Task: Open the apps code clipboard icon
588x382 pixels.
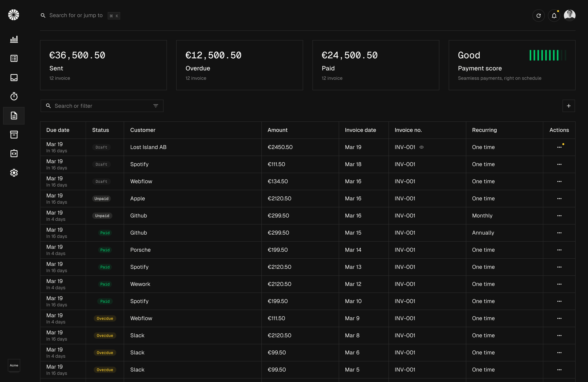Action: pos(14,153)
